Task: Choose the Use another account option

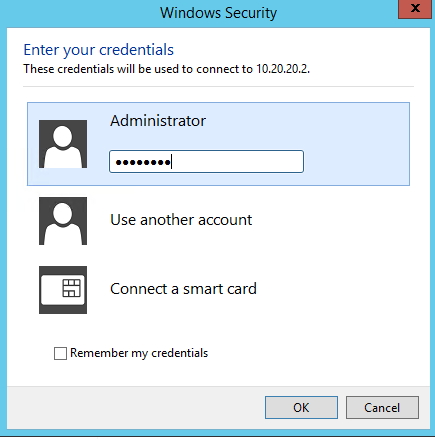Action: click(181, 220)
